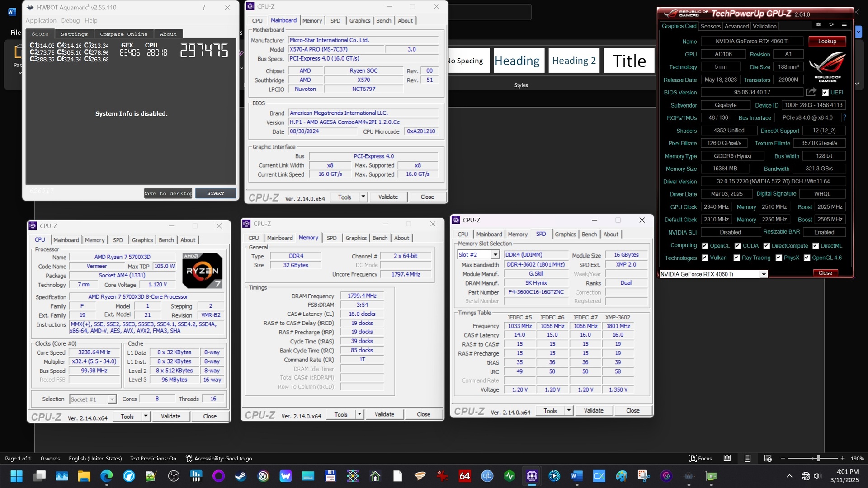This screenshot has width=868, height=488.
Task: Toggle the UEFI checkbox in GPU-Z
Action: (826, 93)
